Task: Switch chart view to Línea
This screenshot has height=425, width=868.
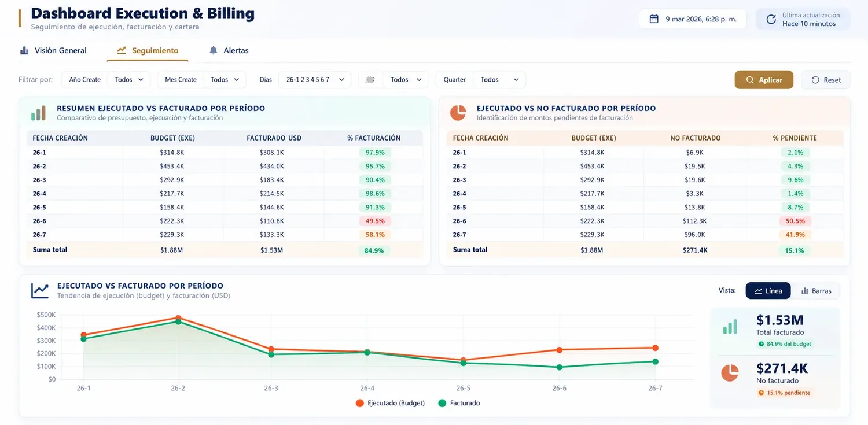Action: point(768,291)
